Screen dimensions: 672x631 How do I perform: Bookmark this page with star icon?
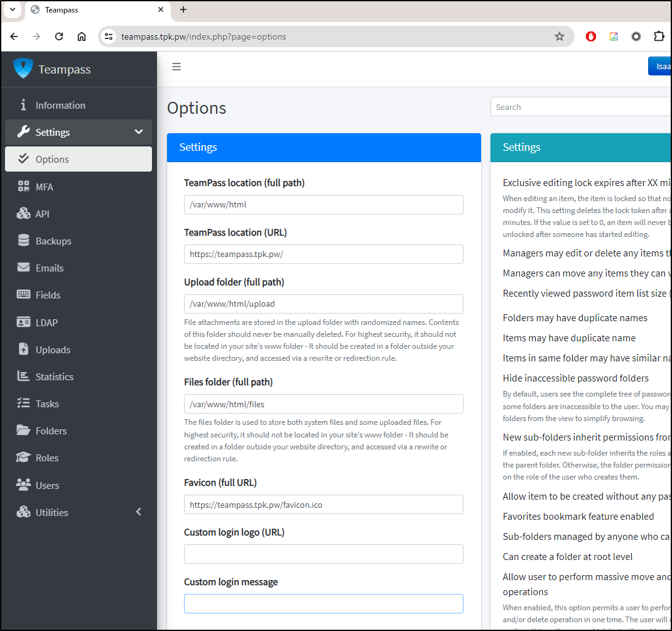560,36
